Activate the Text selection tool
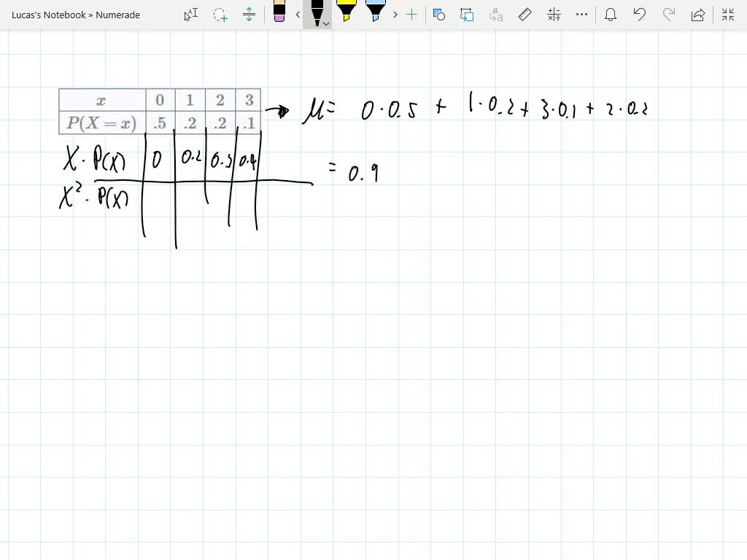 (x=190, y=15)
